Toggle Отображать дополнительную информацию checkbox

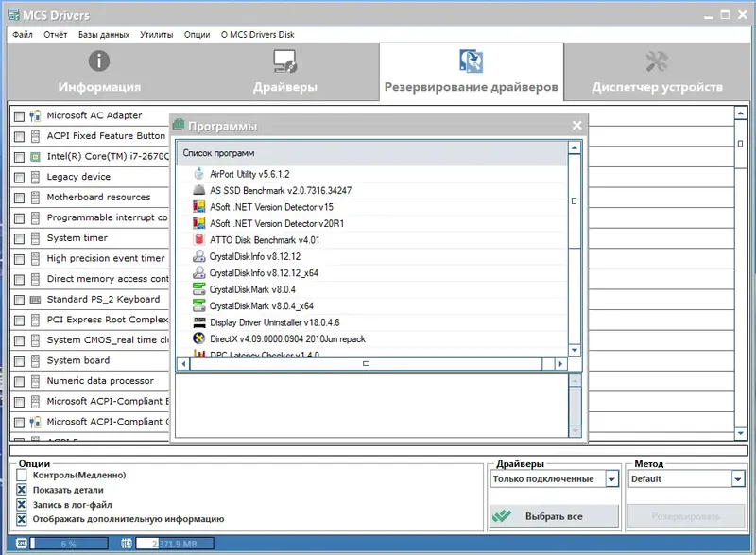coord(21,519)
